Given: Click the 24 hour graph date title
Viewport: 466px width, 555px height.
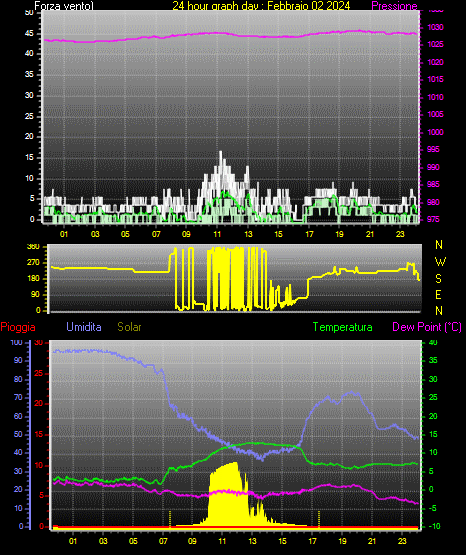Looking at the screenshot, I should pos(261,6).
